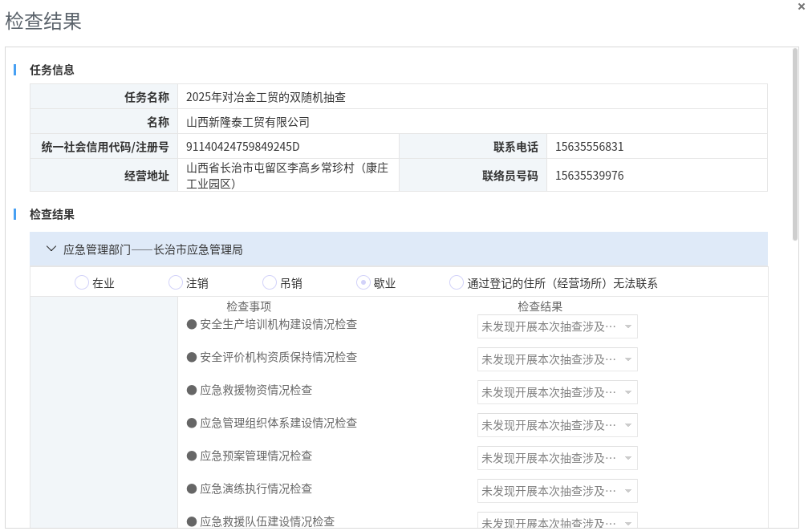Expand result dropdown for 应急预案管理情况检查
Viewport: 812px width, 531px height.
[557, 458]
